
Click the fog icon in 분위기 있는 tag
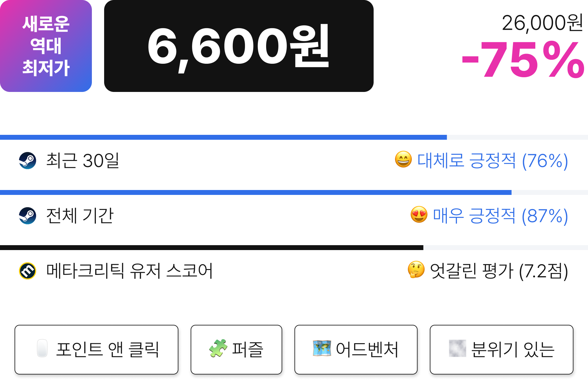pos(458,348)
